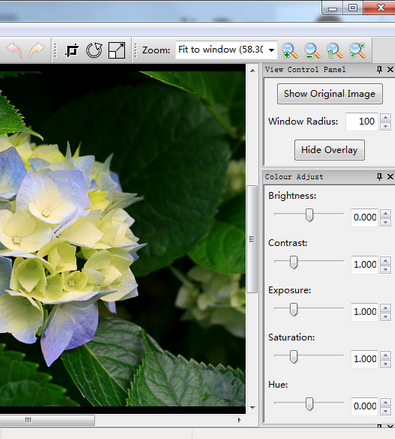Decrease Saturation with the down spinner
The image size is (395, 439).
386,364
